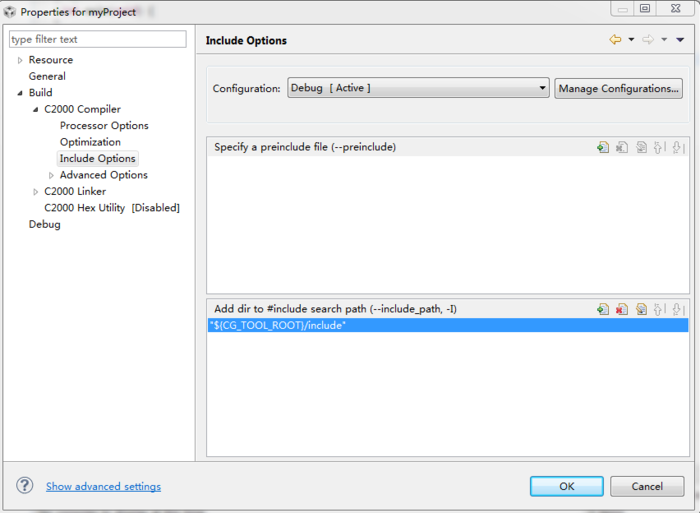
Task: Select Processor Options in the tree
Action: pyautogui.click(x=104, y=126)
